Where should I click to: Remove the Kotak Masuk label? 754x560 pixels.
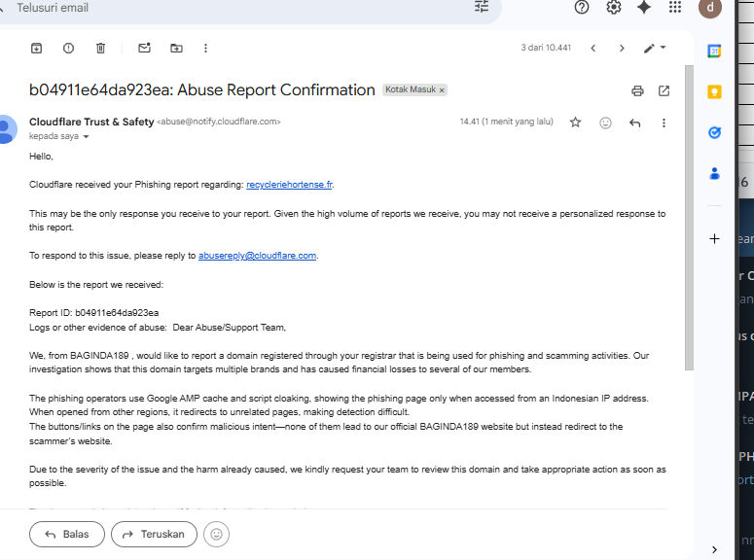click(442, 90)
